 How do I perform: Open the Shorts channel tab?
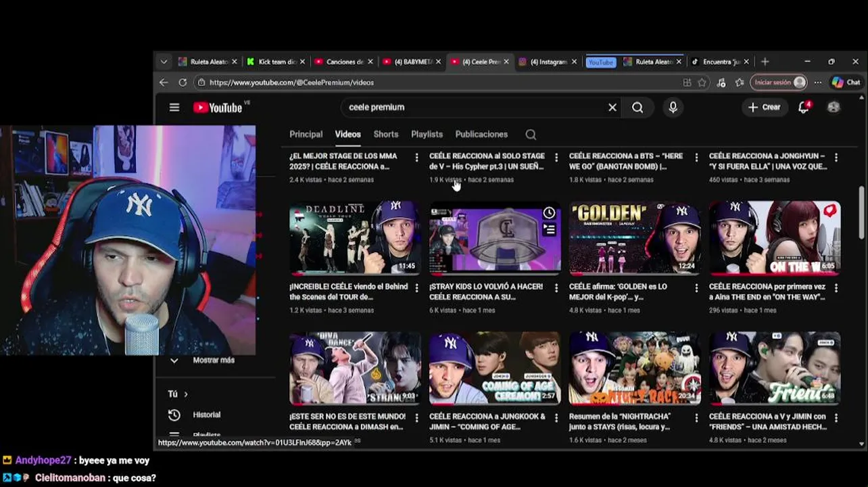386,134
